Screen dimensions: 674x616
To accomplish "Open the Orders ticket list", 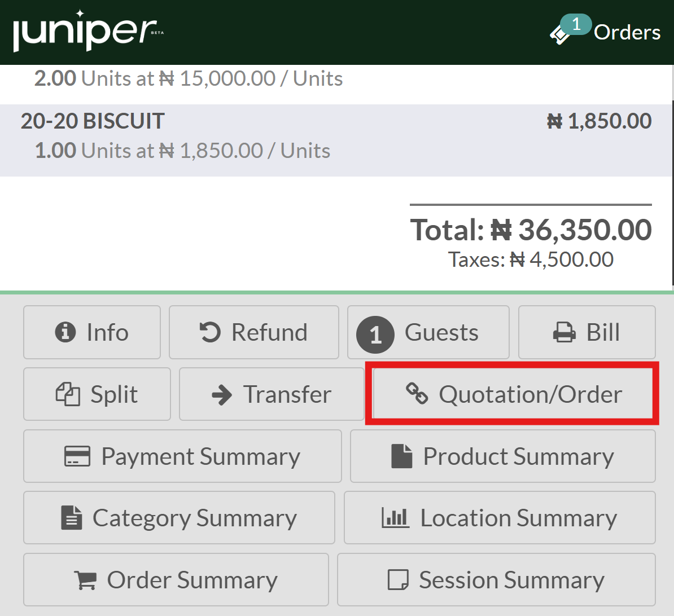I will tap(605, 32).
